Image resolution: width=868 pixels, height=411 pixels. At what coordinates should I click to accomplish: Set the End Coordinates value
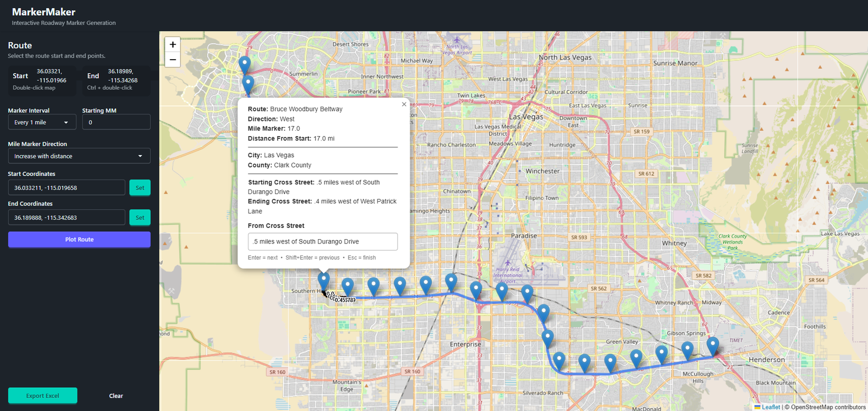(140, 217)
